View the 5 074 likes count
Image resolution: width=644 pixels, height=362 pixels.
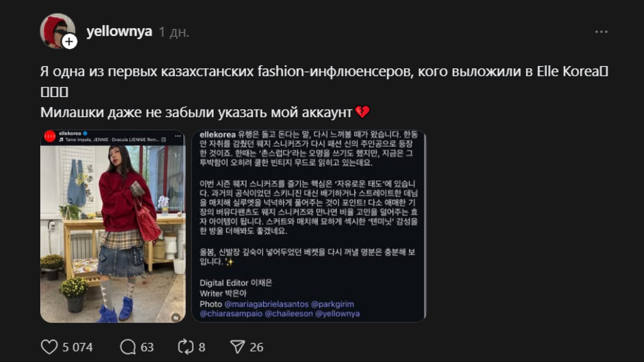pos(77,347)
